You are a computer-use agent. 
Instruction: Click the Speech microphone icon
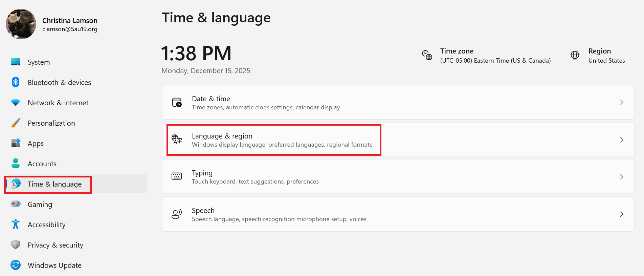pos(177,214)
